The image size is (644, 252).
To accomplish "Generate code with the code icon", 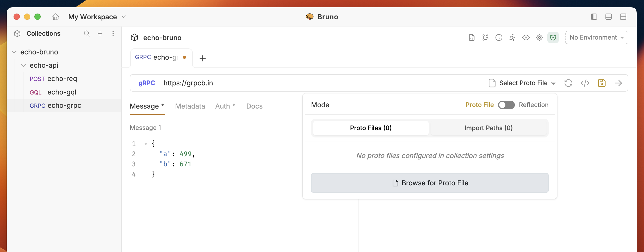I will [x=585, y=83].
